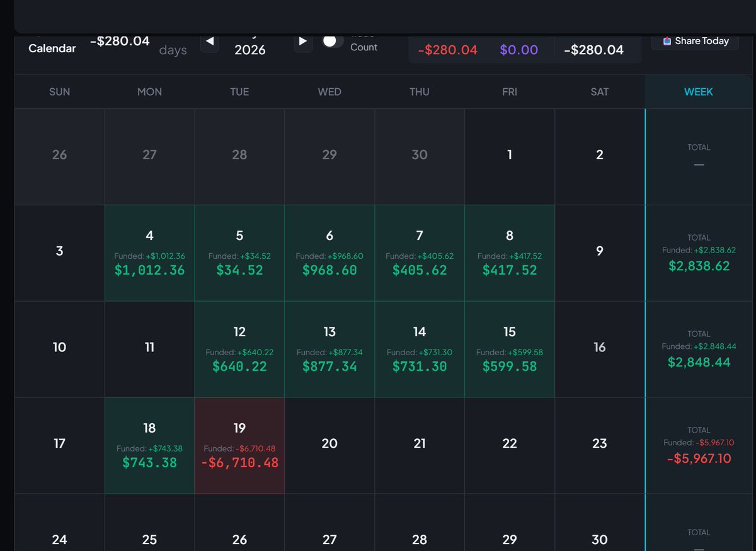Select the weekly total $2,838.62
Image resolution: width=756 pixels, height=551 pixels.
pos(699,266)
